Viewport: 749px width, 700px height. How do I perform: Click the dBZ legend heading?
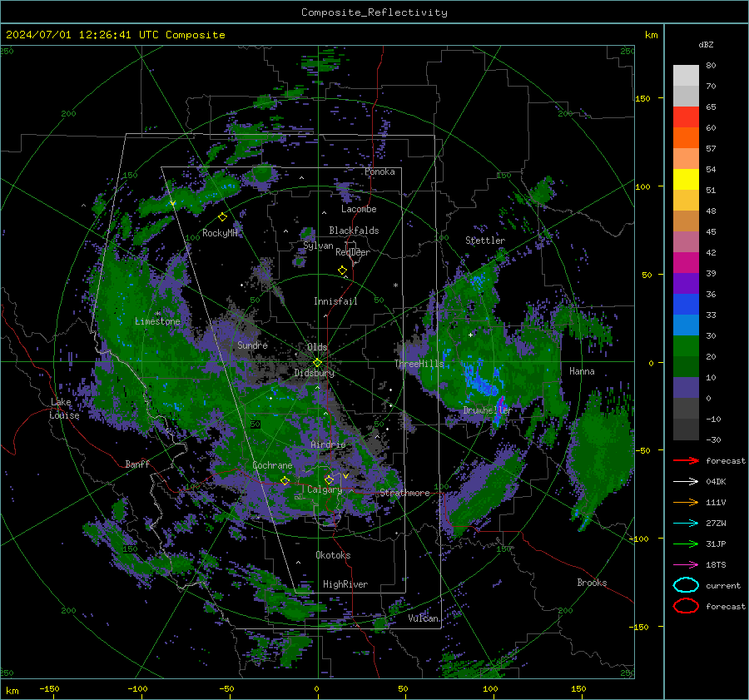tap(706, 44)
